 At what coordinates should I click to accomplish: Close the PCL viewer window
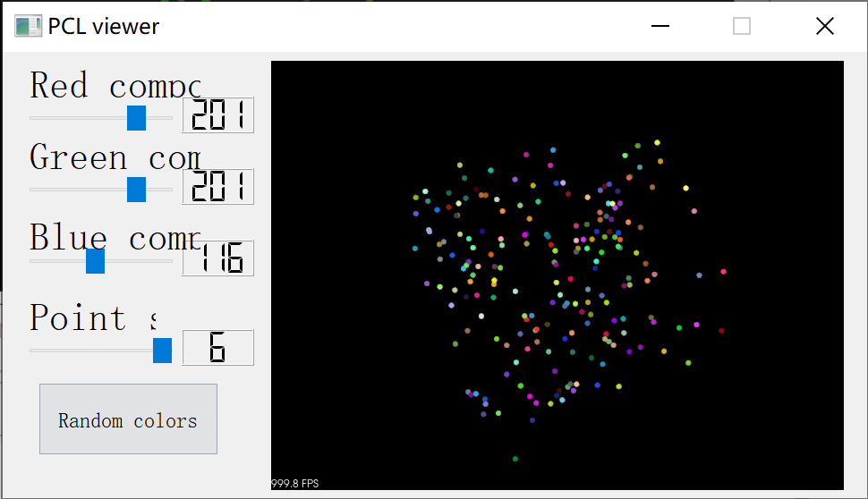tap(825, 26)
